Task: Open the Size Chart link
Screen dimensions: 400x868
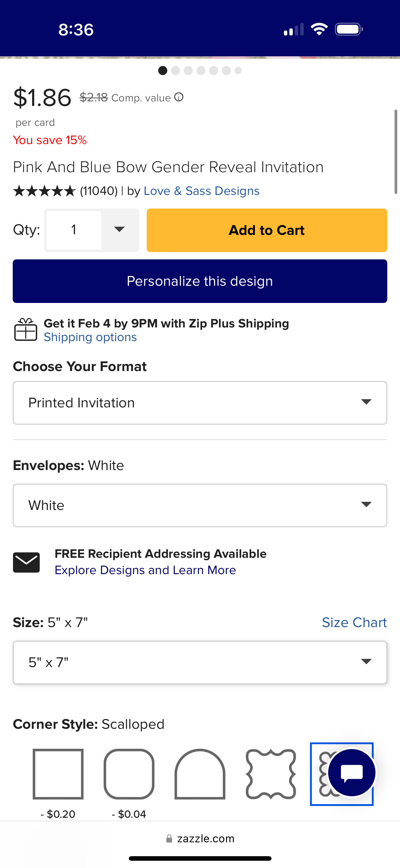Action: coord(354,622)
